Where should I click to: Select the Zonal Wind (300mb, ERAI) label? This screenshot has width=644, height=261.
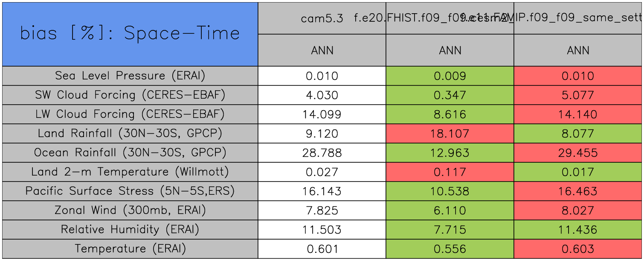pyautogui.click(x=130, y=210)
